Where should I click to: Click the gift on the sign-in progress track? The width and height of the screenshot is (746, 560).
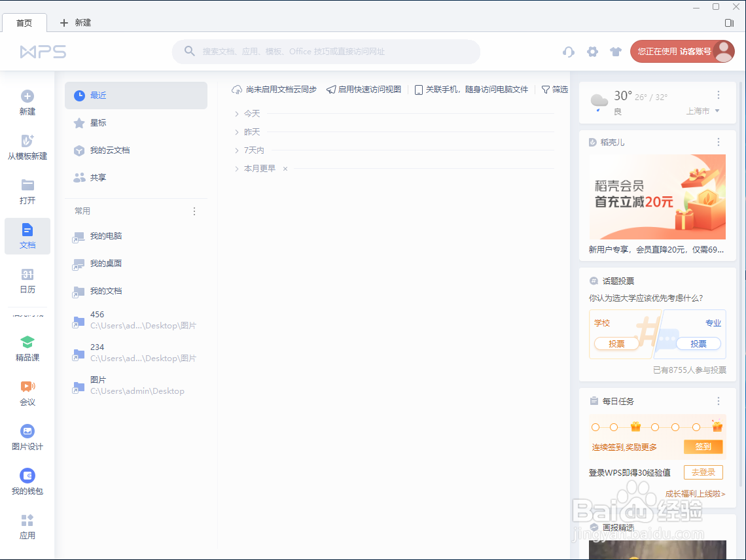[x=634, y=427]
